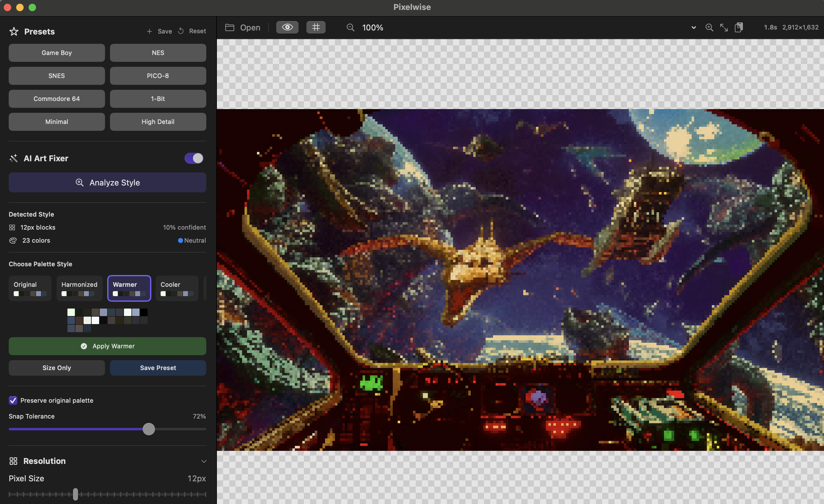Click the Open folder icon
This screenshot has width=824, height=504.
point(229,27)
